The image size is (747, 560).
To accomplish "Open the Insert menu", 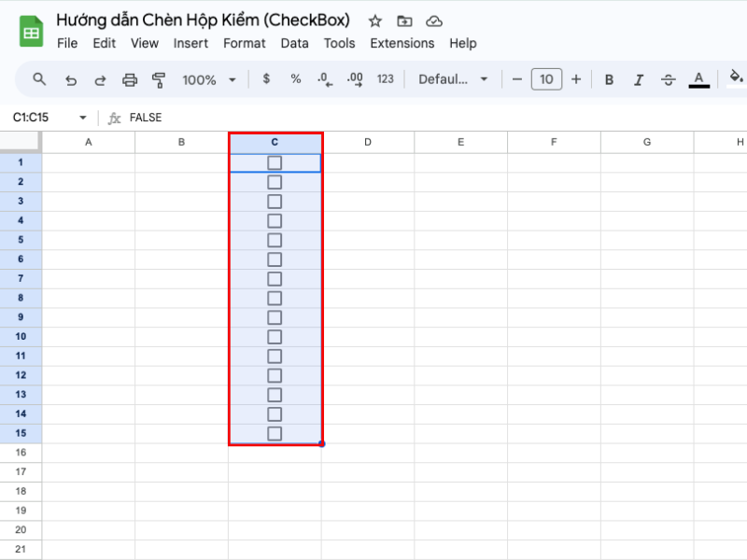I will tap(190, 43).
